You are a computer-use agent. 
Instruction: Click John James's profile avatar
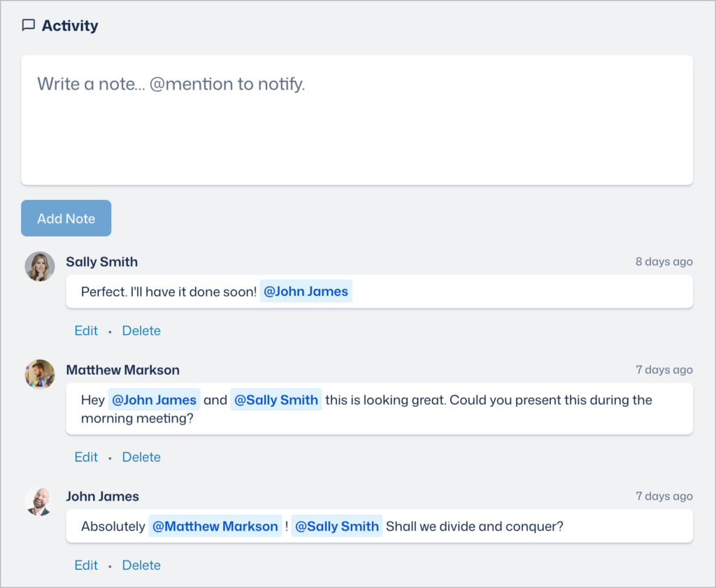(x=40, y=501)
